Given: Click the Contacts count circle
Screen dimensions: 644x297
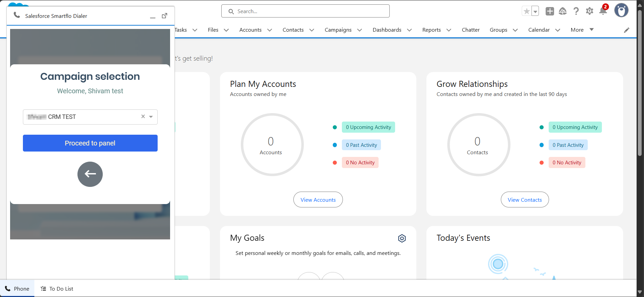Looking at the screenshot, I should coord(479,144).
